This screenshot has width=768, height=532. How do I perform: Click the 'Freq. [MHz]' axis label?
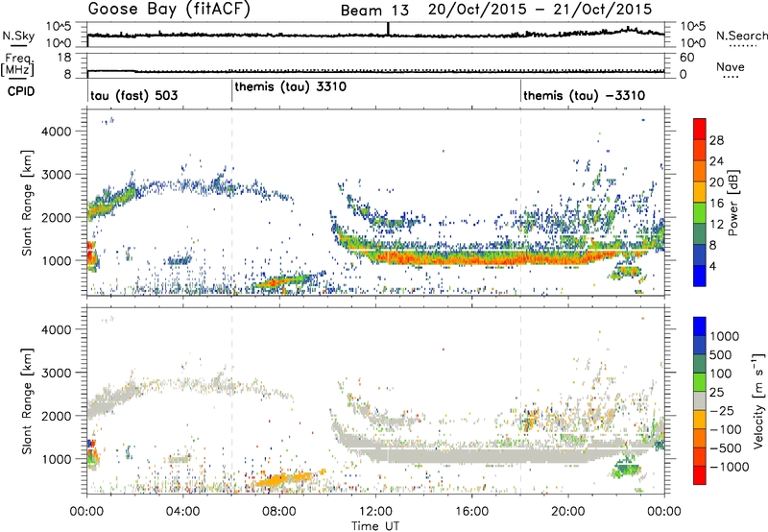click(x=18, y=64)
